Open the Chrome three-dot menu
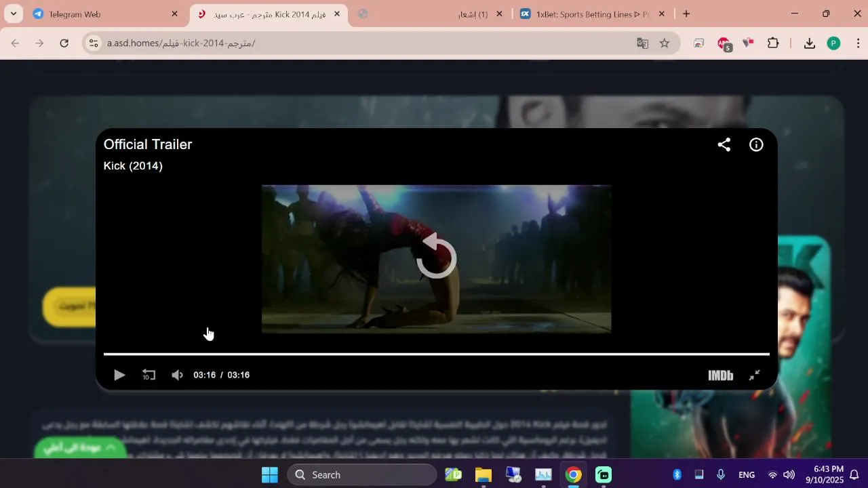The height and width of the screenshot is (488, 868). tap(858, 43)
